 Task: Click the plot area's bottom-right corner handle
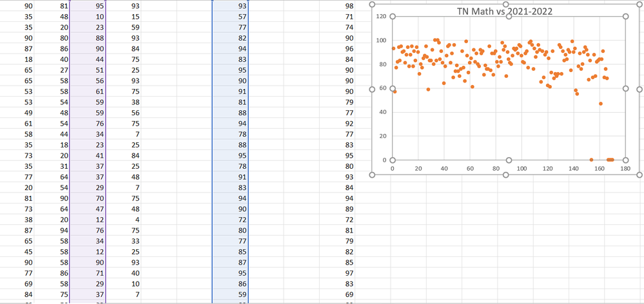pos(625,160)
